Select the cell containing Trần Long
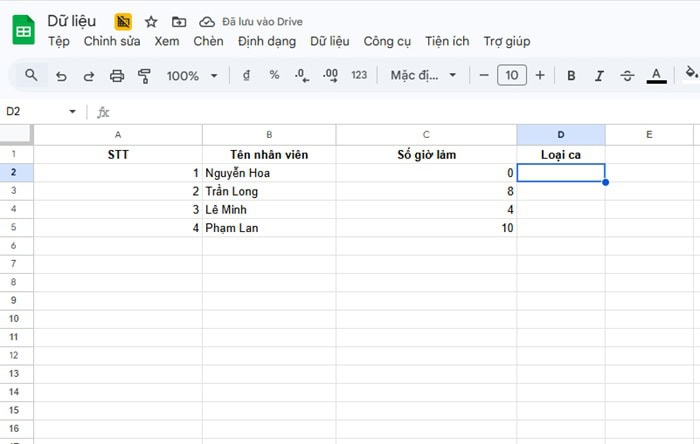 coord(269,191)
